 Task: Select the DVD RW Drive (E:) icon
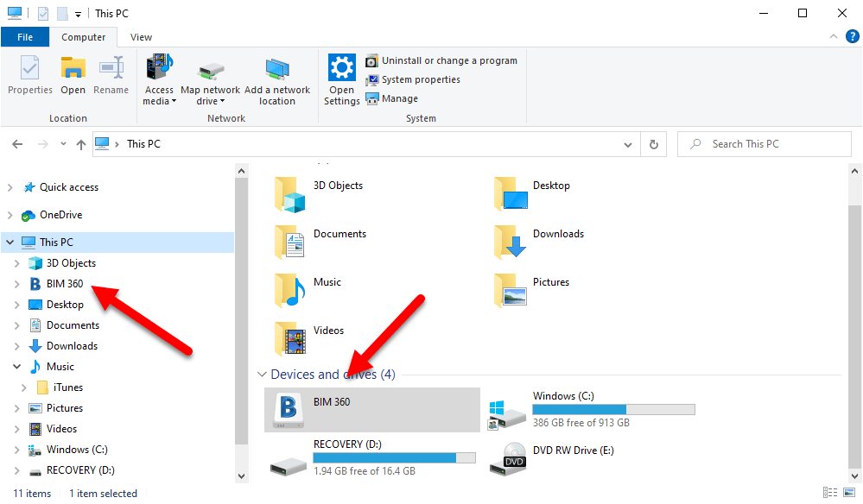click(x=509, y=458)
